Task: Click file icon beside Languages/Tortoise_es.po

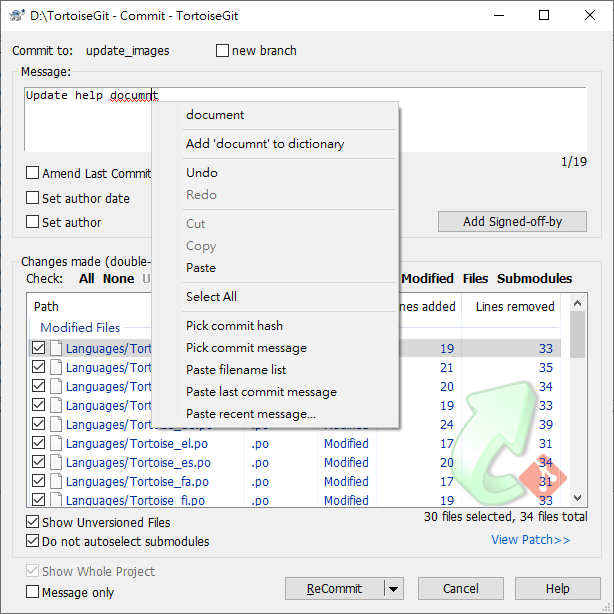Action: (x=56, y=463)
